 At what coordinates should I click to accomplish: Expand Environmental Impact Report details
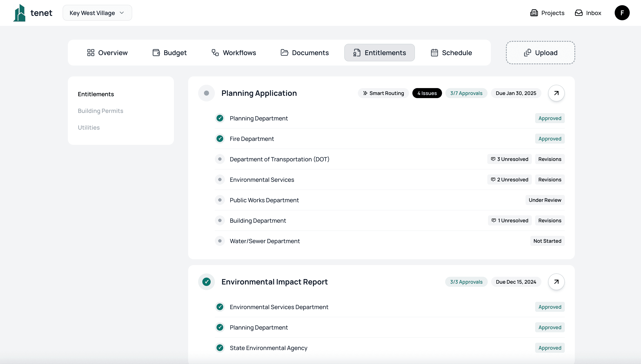pos(556,282)
